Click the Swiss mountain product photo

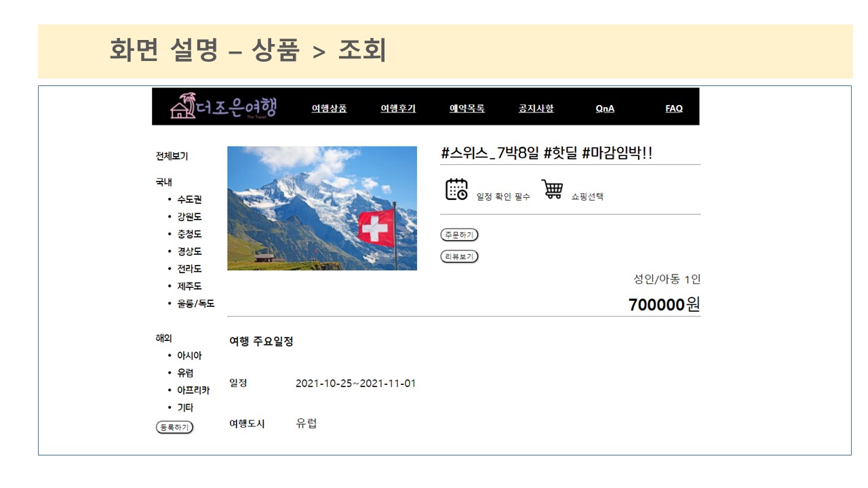pos(322,208)
